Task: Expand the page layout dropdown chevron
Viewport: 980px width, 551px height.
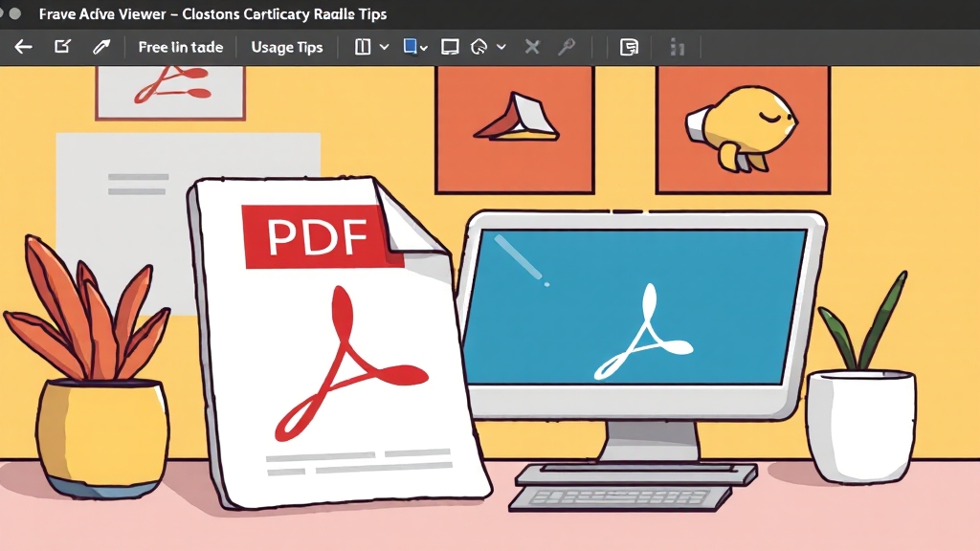Action: click(x=384, y=47)
